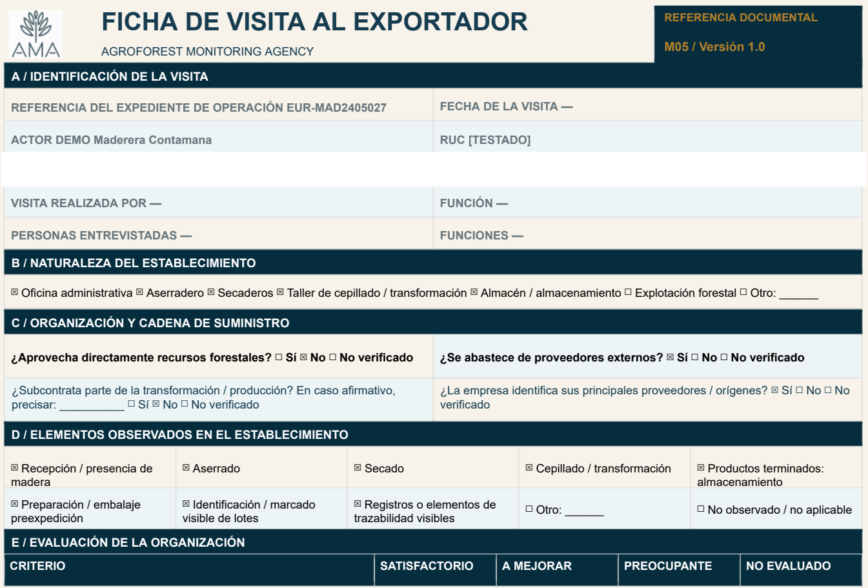868x588 pixels.
Task: Click the 'VISITA REALIZADA POR' field
Action: click(219, 203)
